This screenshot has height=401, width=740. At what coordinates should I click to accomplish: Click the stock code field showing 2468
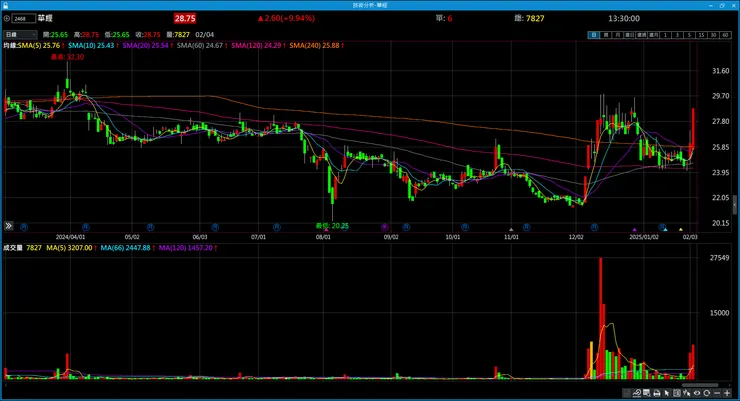(24, 18)
